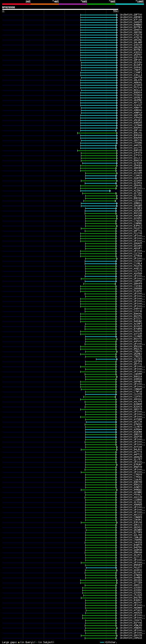
Task: Select hit label UniRef100_A7Q1T8
Action: pos(131,37)
